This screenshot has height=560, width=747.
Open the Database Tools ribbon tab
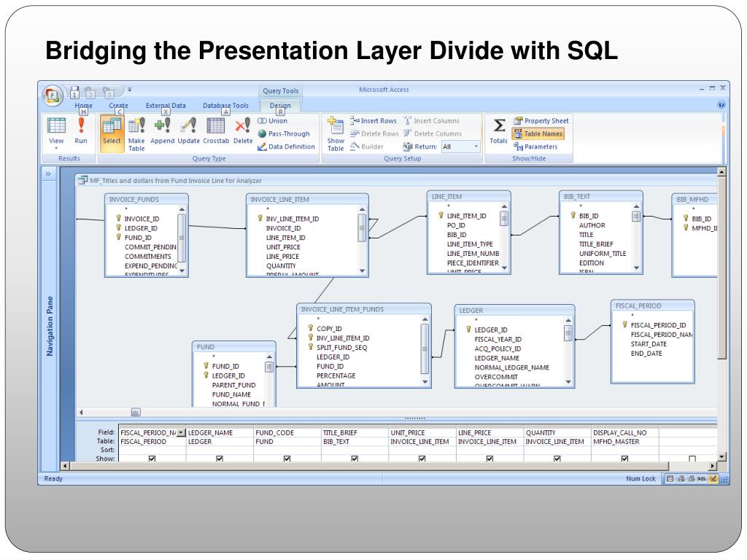click(226, 105)
